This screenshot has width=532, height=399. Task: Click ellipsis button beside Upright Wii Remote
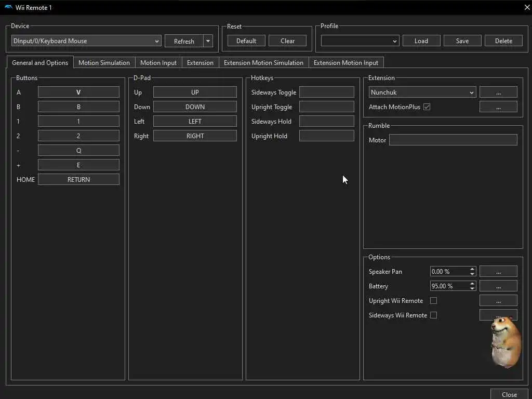click(x=498, y=301)
